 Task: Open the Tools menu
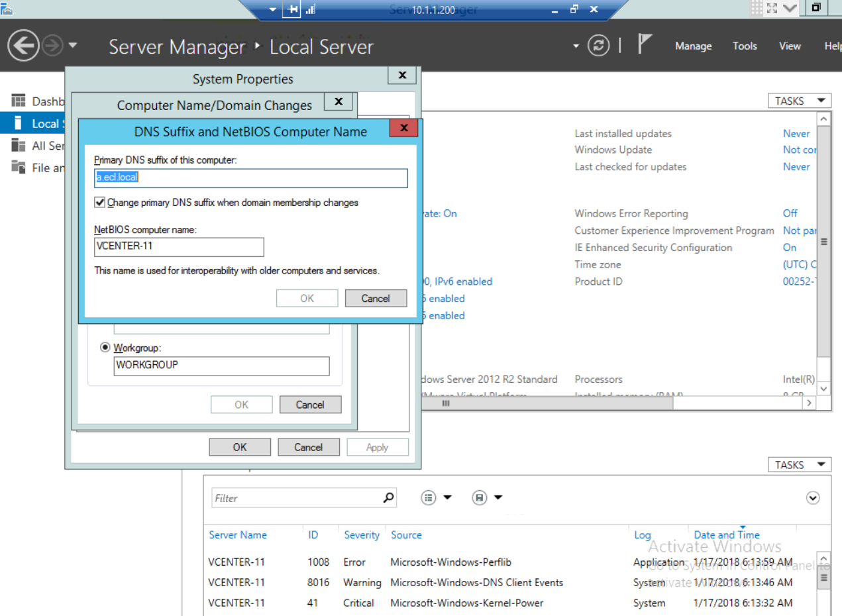(745, 46)
